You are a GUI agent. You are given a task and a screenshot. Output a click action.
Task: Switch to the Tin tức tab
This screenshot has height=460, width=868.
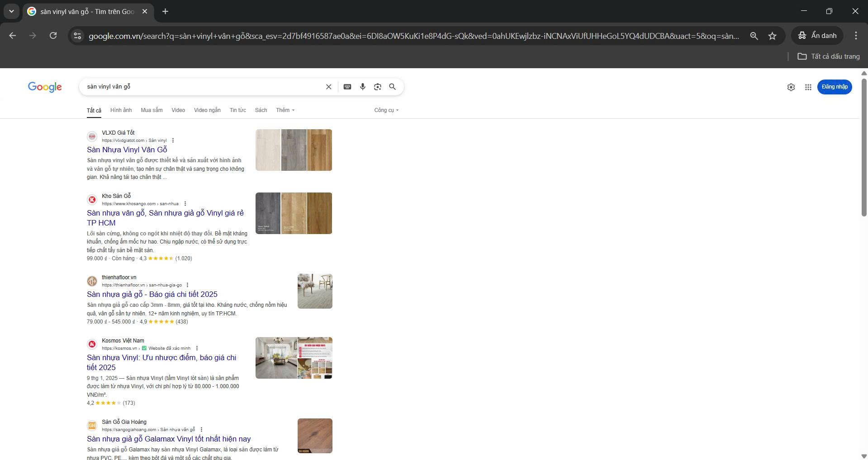click(237, 110)
